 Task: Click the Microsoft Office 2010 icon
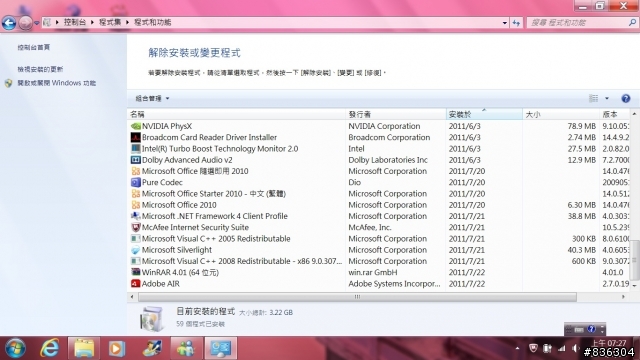(136, 205)
